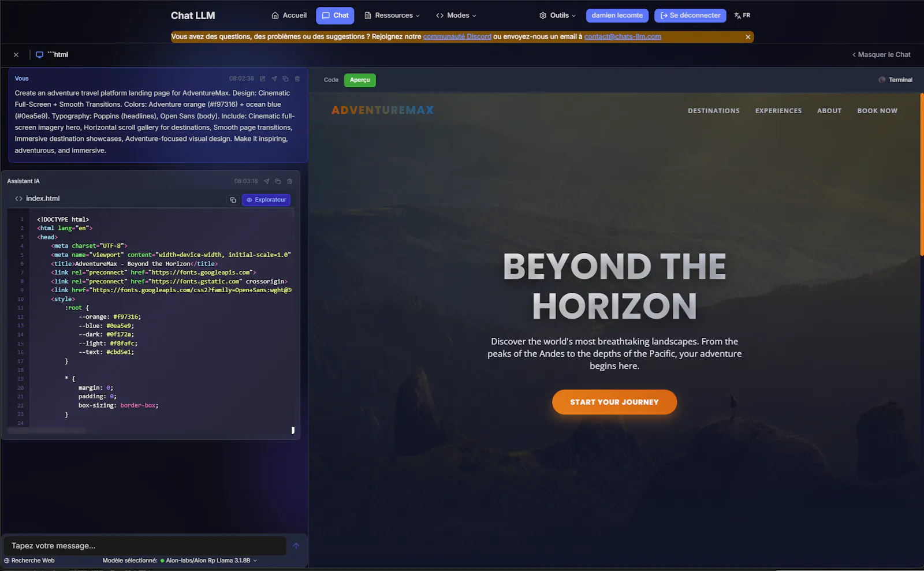This screenshot has width=924, height=571.
Task: Click the 'box-sizing: border-box;' code line
Action: click(x=118, y=405)
